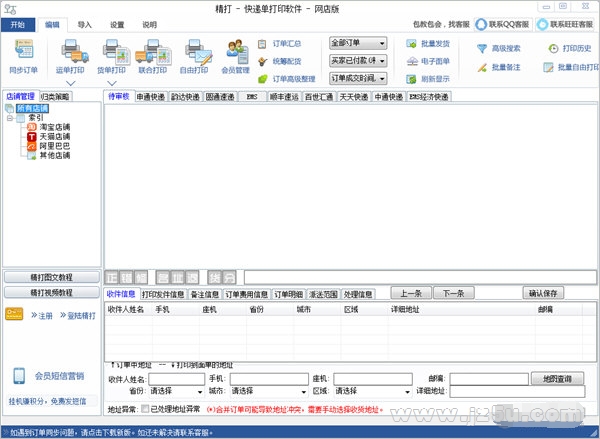This screenshot has width=600, height=439.
Task: Click the 货单打印 print icon
Action: [x=111, y=54]
